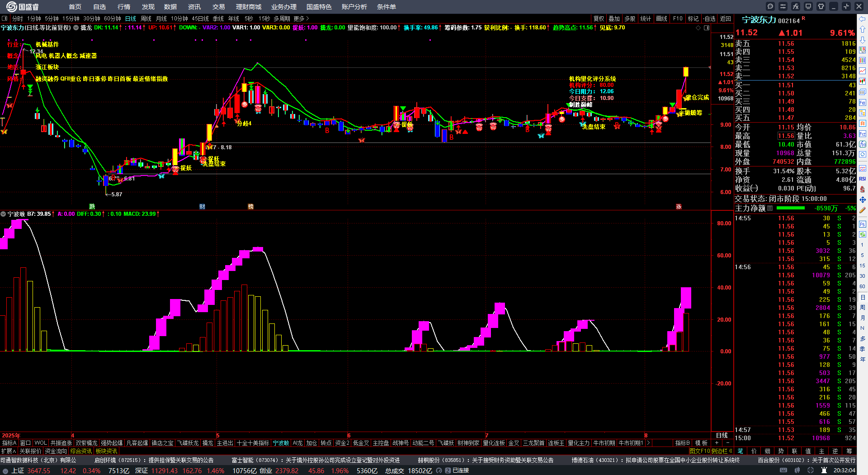Open the 交易 menu
The width and height of the screenshot is (868, 475).
218,7
